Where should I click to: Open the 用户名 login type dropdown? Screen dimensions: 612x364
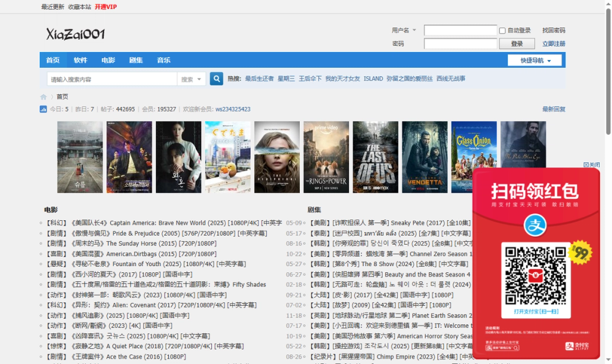pyautogui.click(x=404, y=30)
